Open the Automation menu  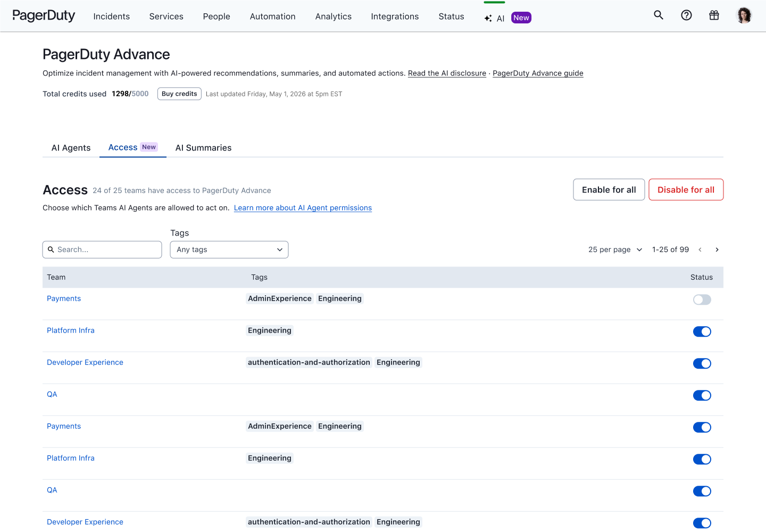coord(273,16)
